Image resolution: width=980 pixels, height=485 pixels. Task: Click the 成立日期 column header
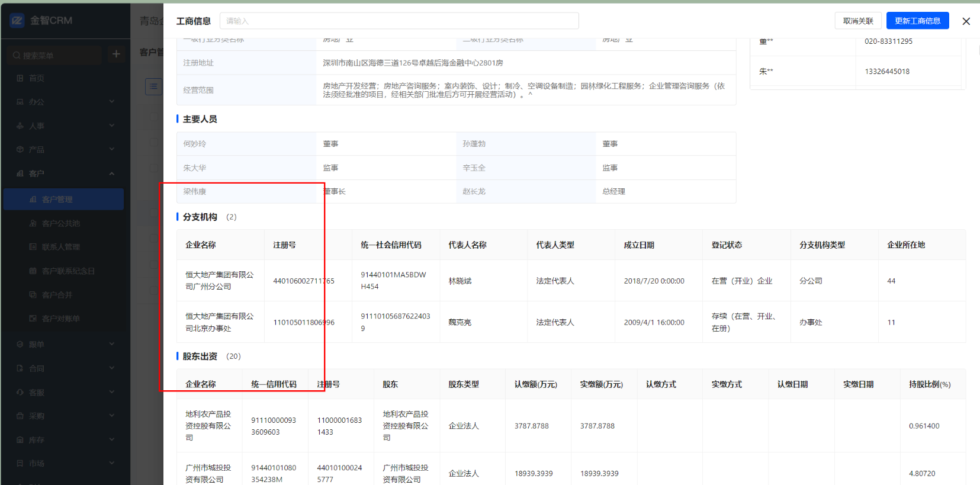tap(639, 245)
